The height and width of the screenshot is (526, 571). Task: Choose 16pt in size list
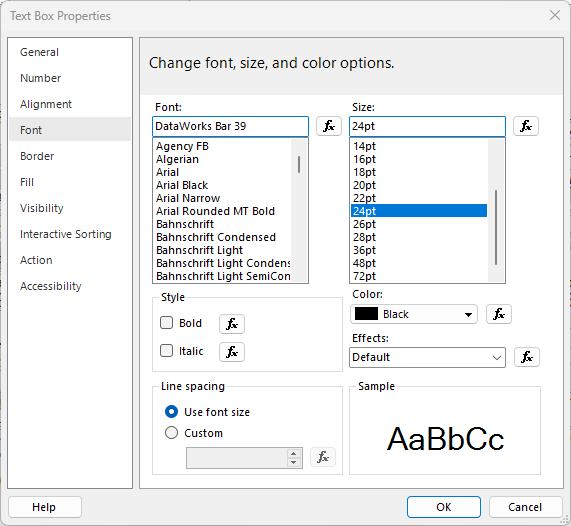[419, 159]
